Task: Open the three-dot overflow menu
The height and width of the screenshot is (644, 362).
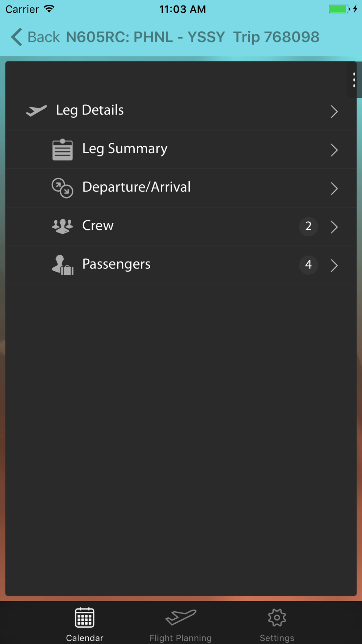Action: click(354, 80)
